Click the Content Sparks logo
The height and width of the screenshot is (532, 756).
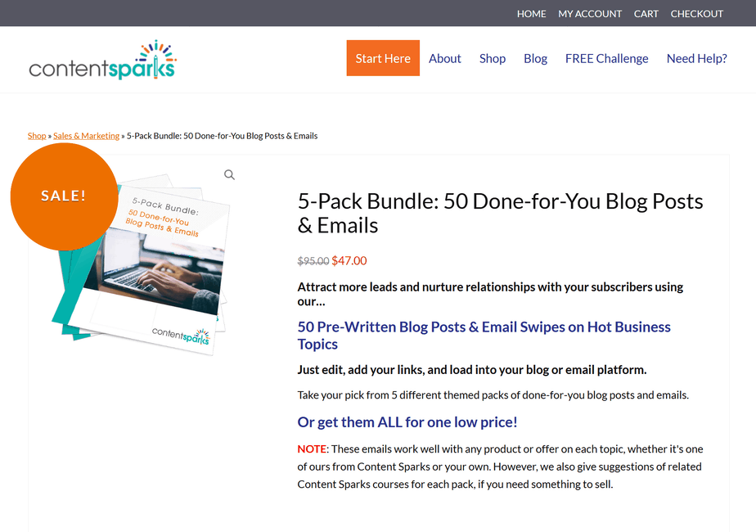click(103, 61)
